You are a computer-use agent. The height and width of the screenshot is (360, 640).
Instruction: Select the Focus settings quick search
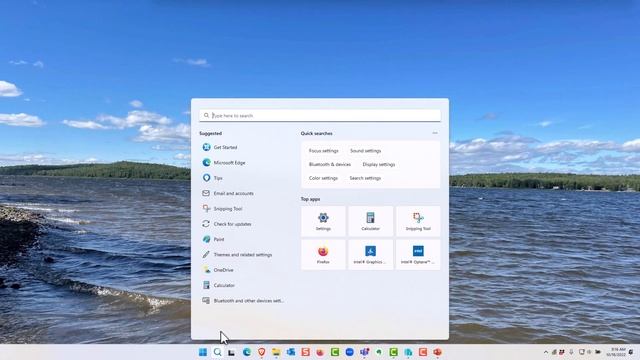(324, 151)
